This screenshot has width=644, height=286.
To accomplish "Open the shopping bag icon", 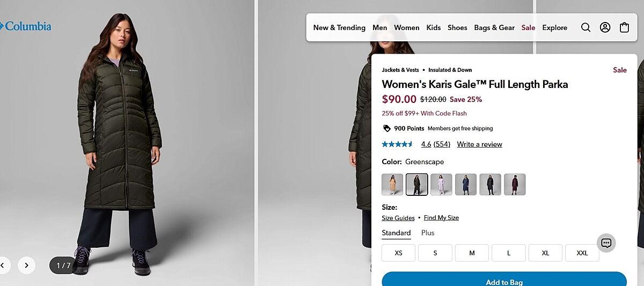I will (624, 27).
